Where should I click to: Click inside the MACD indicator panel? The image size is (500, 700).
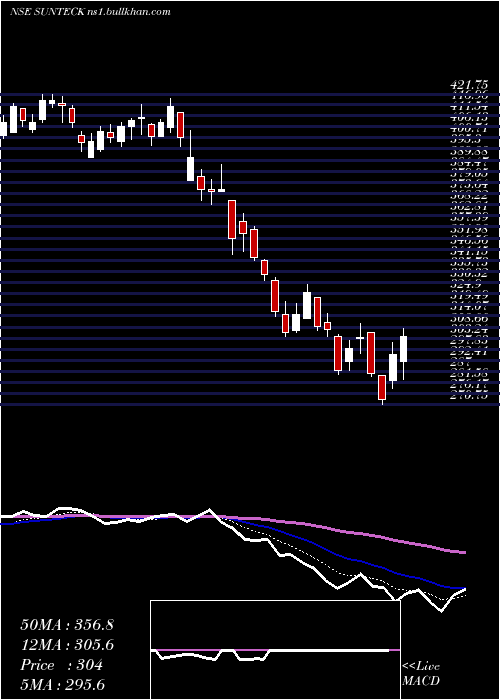(x=275, y=650)
